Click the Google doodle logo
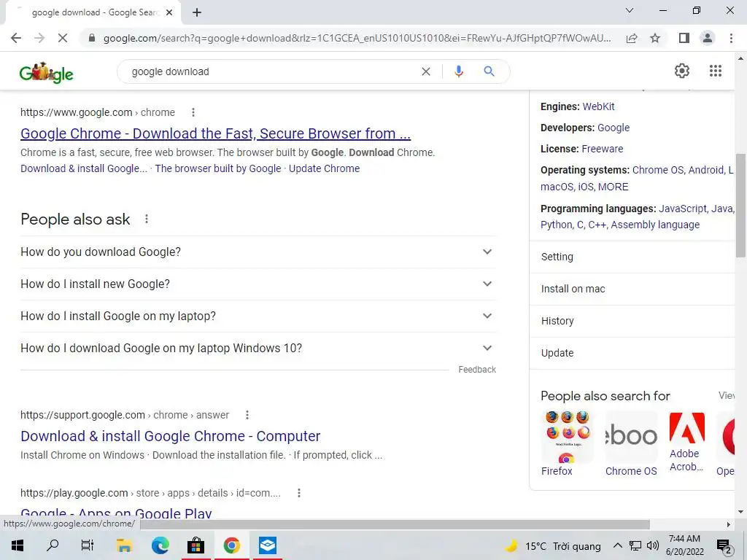The height and width of the screenshot is (560, 747). click(46, 72)
